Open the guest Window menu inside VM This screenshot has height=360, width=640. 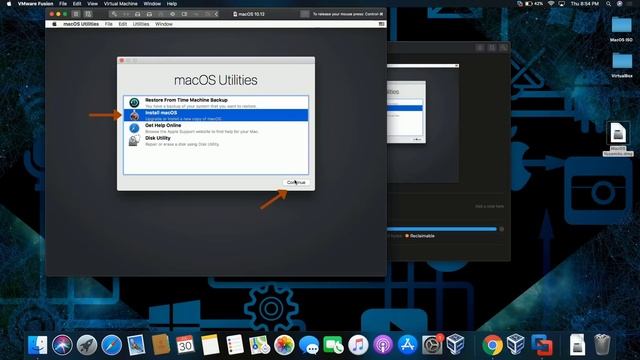(x=164, y=24)
